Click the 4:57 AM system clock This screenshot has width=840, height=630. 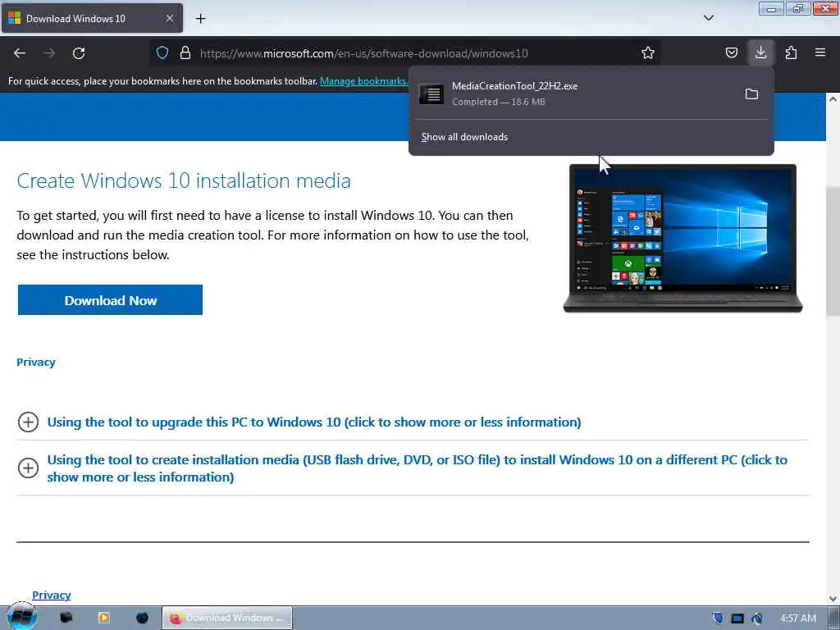[797, 619]
